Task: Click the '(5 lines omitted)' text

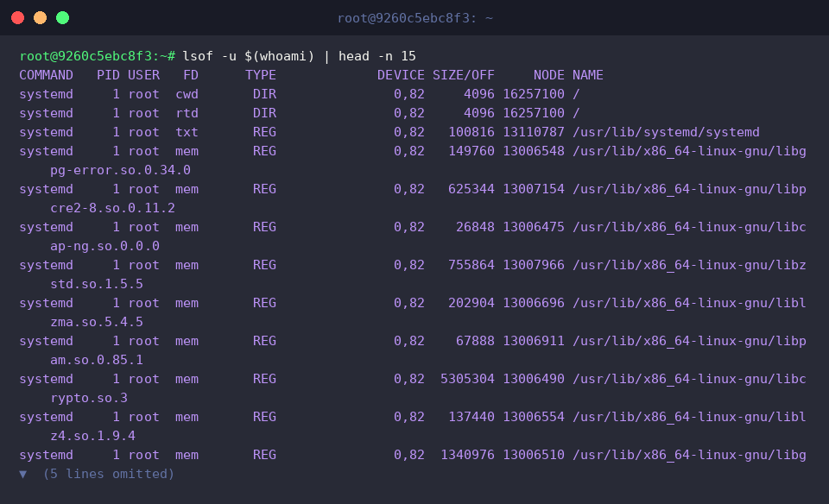Action: pyautogui.click(x=109, y=474)
